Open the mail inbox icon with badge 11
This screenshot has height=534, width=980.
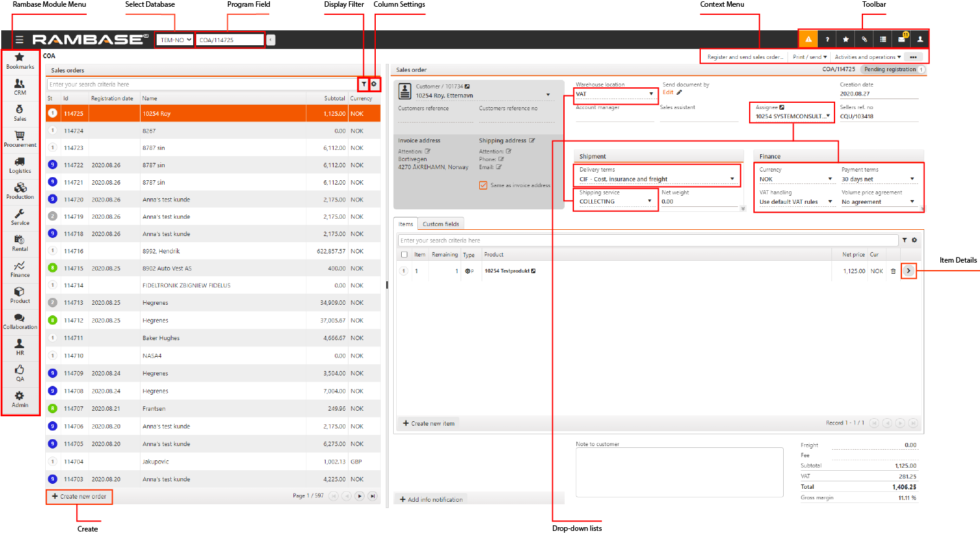[x=902, y=39]
